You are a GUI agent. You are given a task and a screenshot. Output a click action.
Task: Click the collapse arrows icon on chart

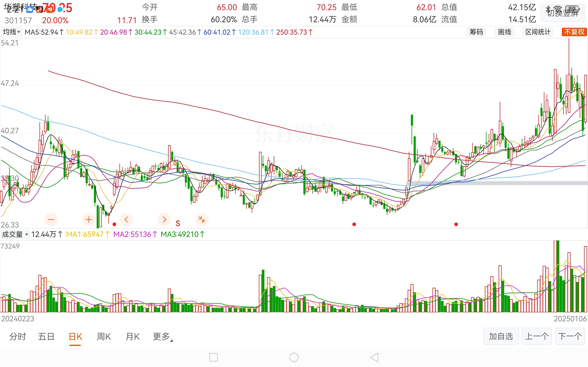tap(202, 220)
